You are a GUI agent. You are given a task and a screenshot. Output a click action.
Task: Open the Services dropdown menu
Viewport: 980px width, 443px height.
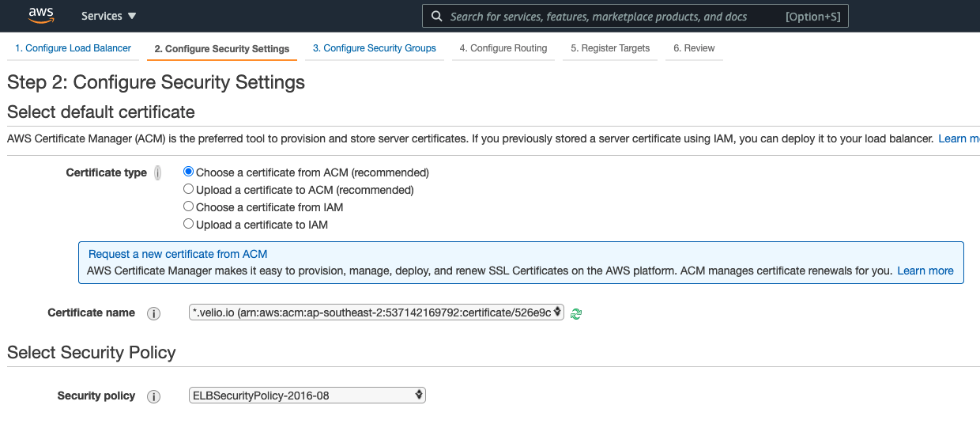(x=108, y=17)
